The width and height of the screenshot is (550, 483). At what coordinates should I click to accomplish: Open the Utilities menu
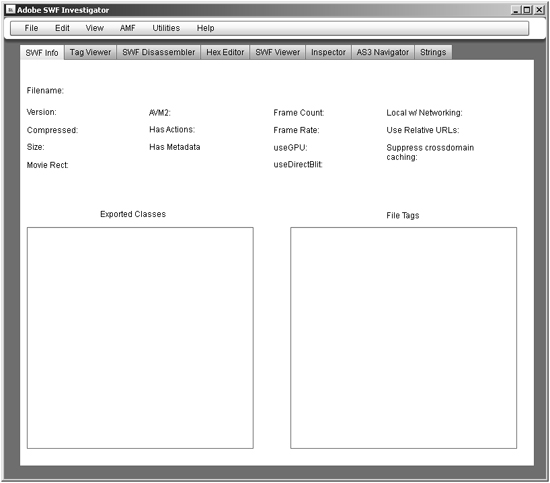(166, 28)
